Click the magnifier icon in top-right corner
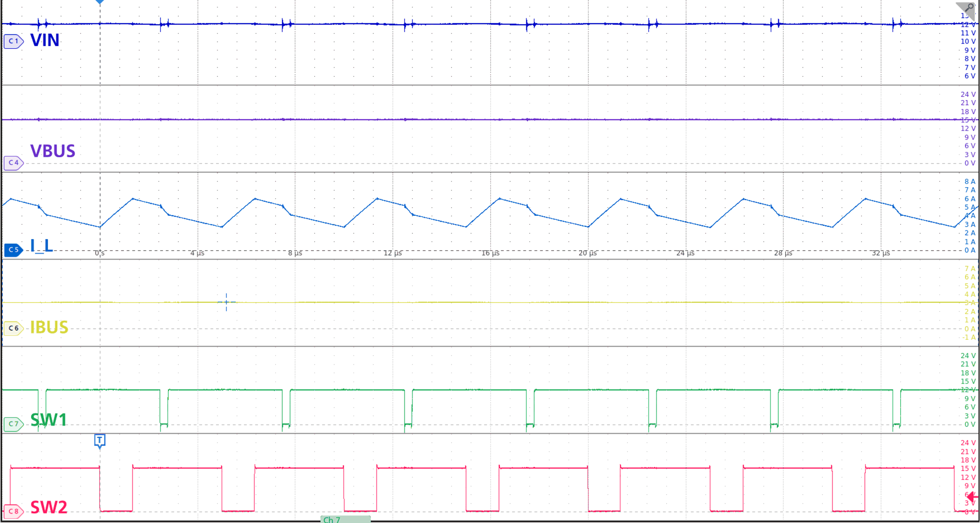 coord(968,9)
